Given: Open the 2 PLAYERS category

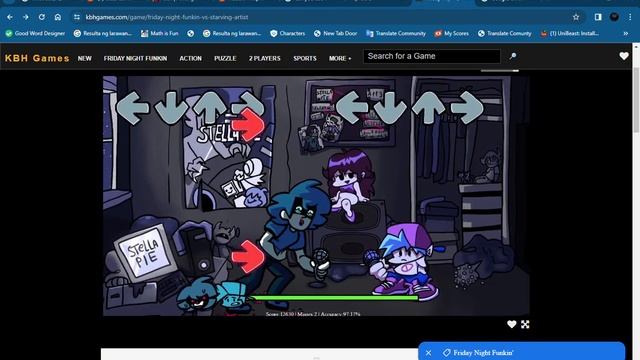Looking at the screenshot, I should [x=264, y=58].
